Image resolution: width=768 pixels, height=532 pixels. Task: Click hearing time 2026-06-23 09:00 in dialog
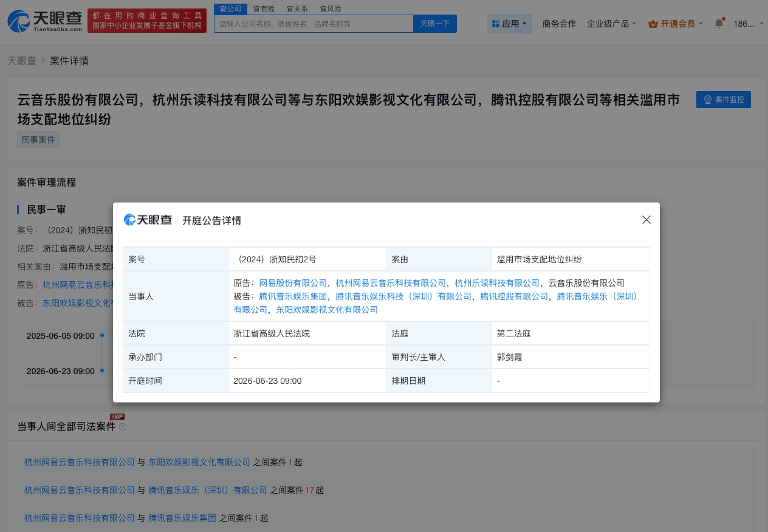(267, 381)
